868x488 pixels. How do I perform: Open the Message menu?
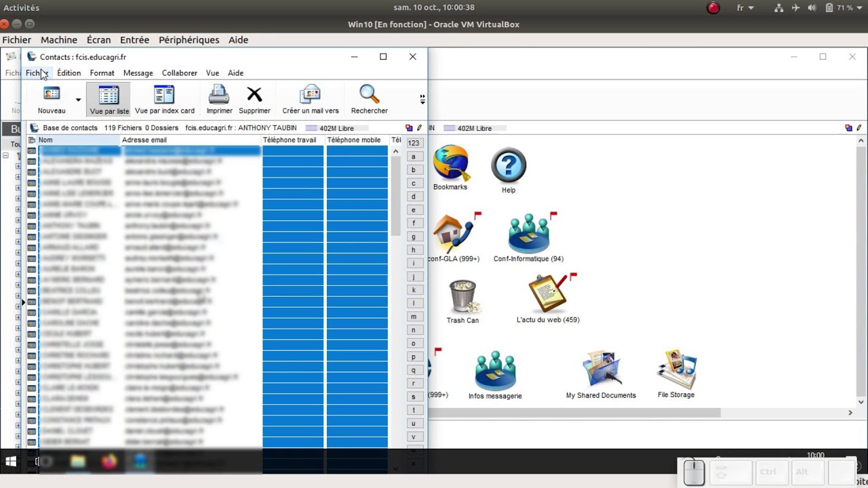coord(138,73)
